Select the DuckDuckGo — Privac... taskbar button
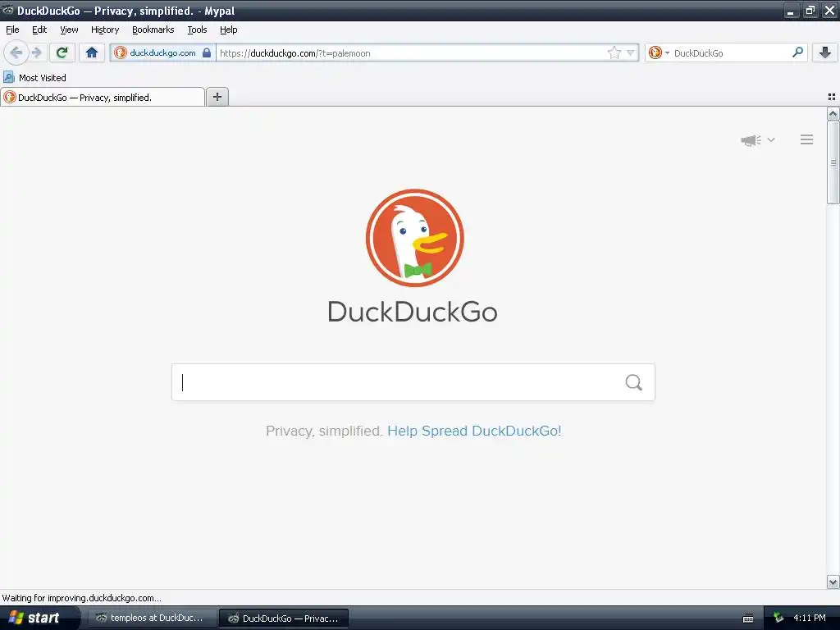 pos(284,619)
